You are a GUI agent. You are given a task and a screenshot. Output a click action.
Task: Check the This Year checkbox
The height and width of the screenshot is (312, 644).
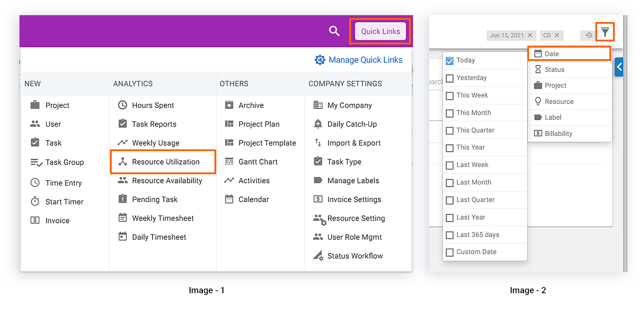pyautogui.click(x=449, y=148)
